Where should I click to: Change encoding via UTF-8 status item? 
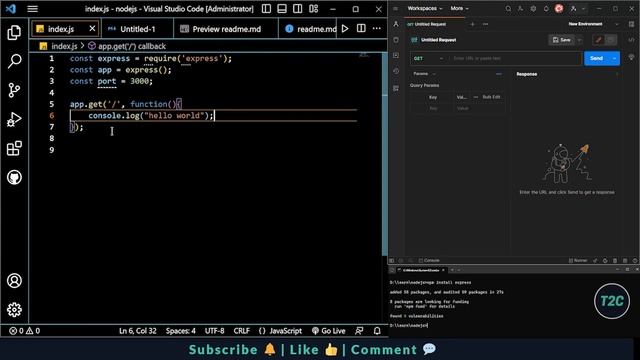click(x=214, y=331)
